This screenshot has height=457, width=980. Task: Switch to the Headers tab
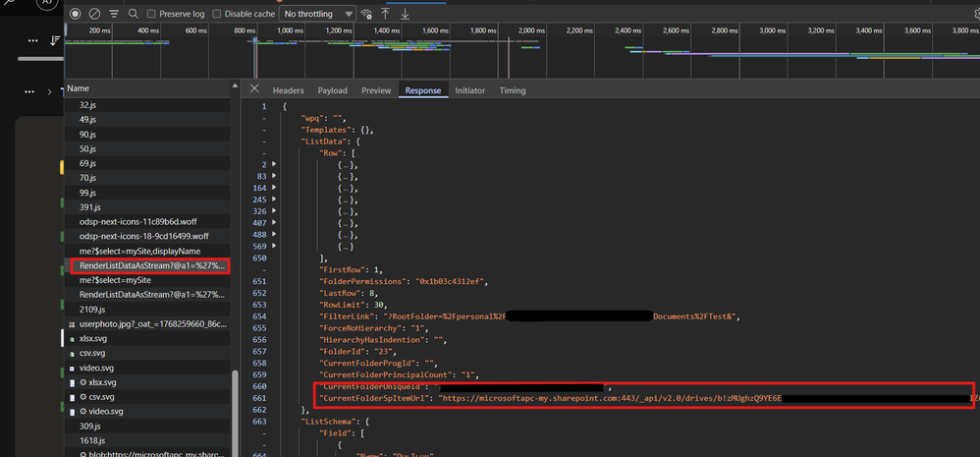click(288, 90)
